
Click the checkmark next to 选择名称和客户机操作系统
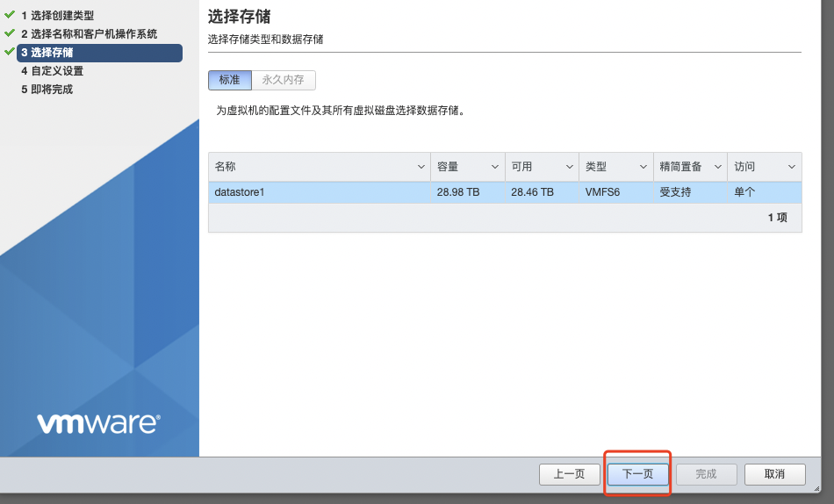tap(10, 33)
